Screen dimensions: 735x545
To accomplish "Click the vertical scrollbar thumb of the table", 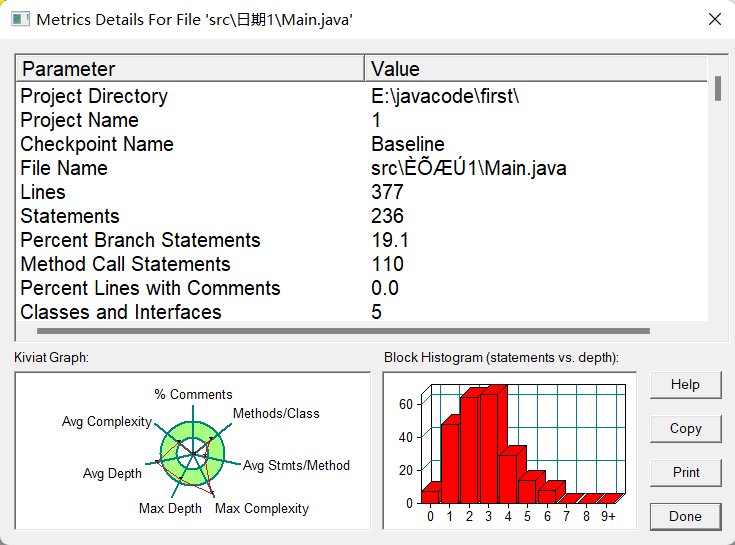I will [717, 89].
